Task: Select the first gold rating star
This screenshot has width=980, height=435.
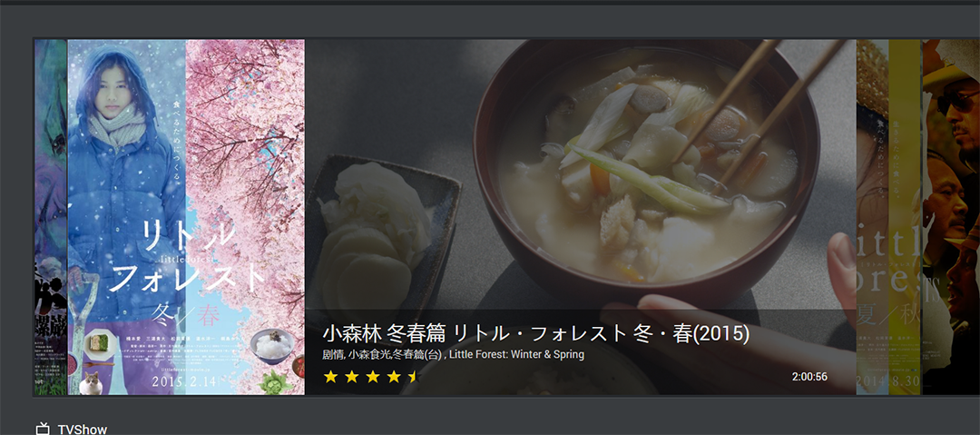Action: 330,376
